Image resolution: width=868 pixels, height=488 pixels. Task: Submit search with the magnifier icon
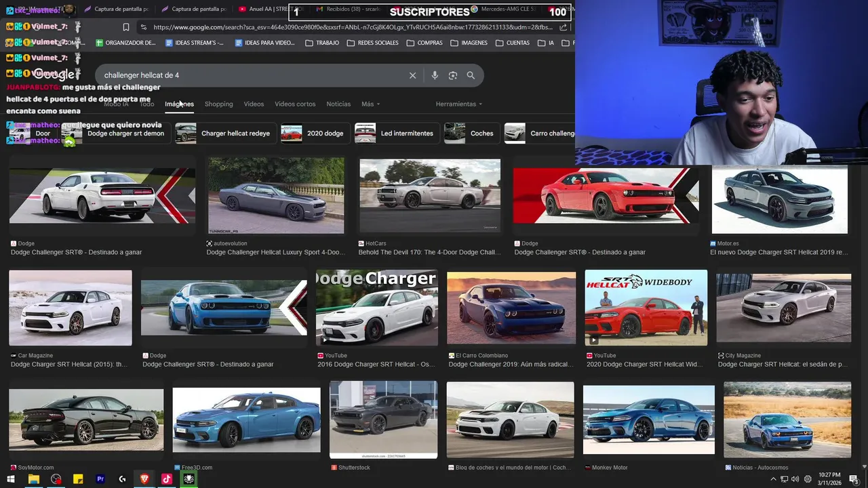tap(471, 75)
